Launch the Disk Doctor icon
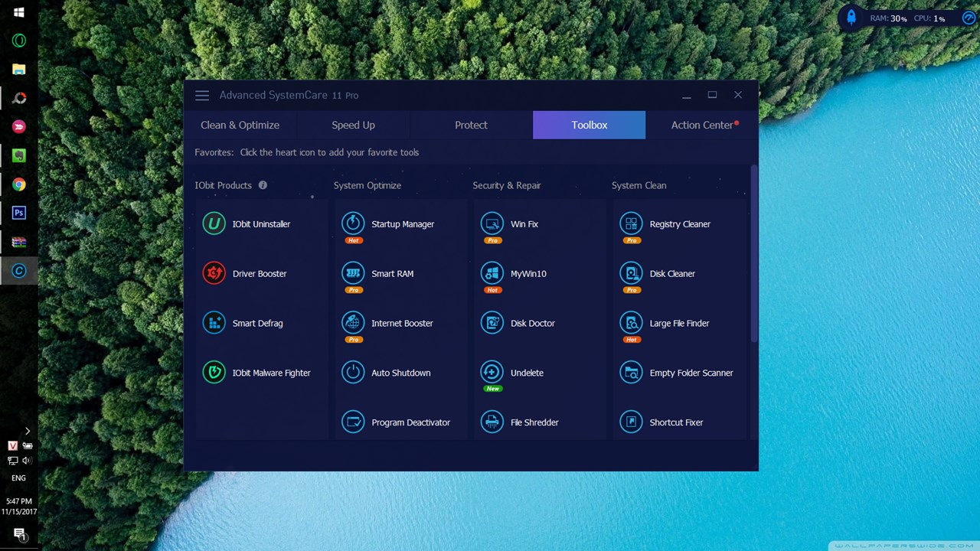The height and width of the screenshot is (551, 980). [x=492, y=323]
